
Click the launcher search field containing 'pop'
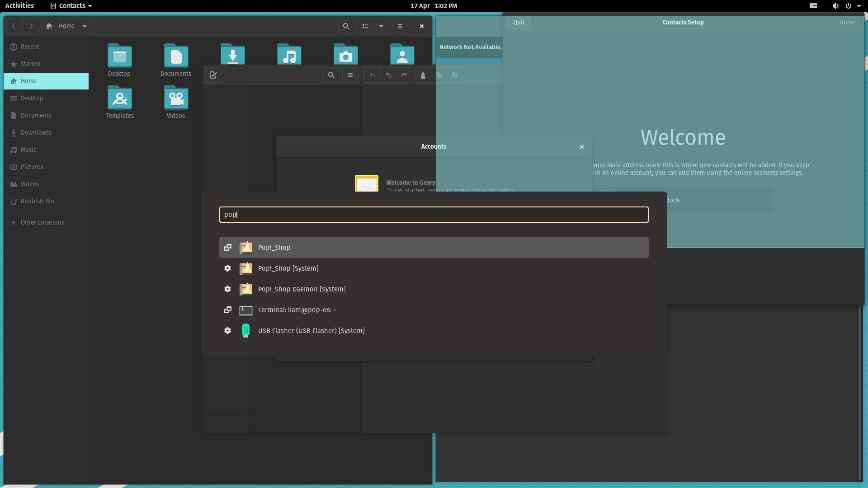click(x=434, y=215)
